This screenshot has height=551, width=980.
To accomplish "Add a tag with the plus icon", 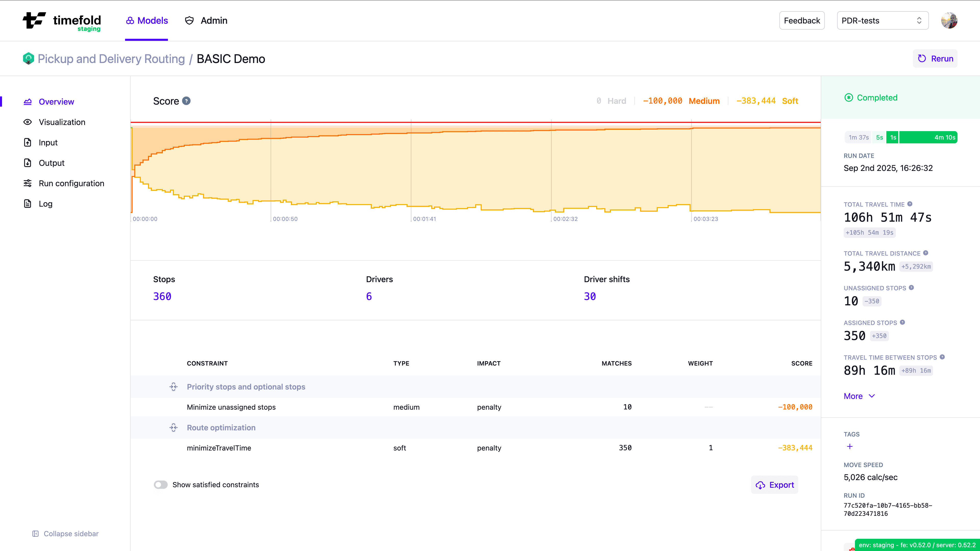I will [850, 446].
